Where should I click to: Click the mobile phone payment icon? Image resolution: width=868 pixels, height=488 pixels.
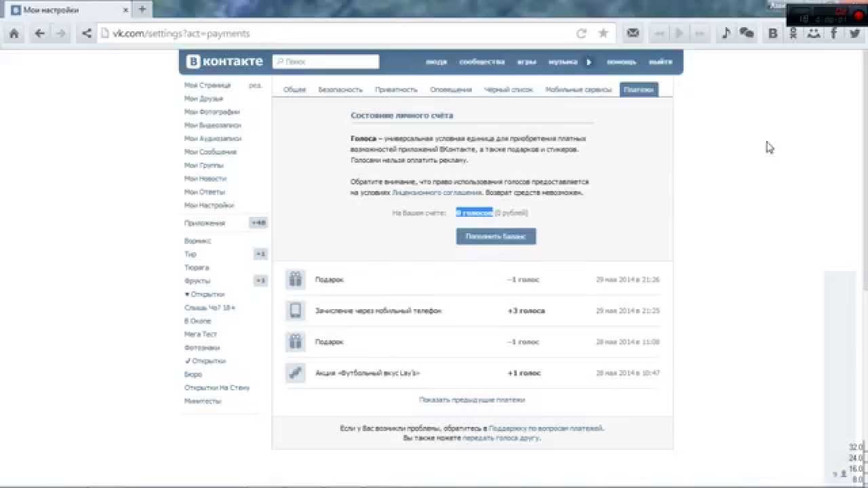[295, 310]
